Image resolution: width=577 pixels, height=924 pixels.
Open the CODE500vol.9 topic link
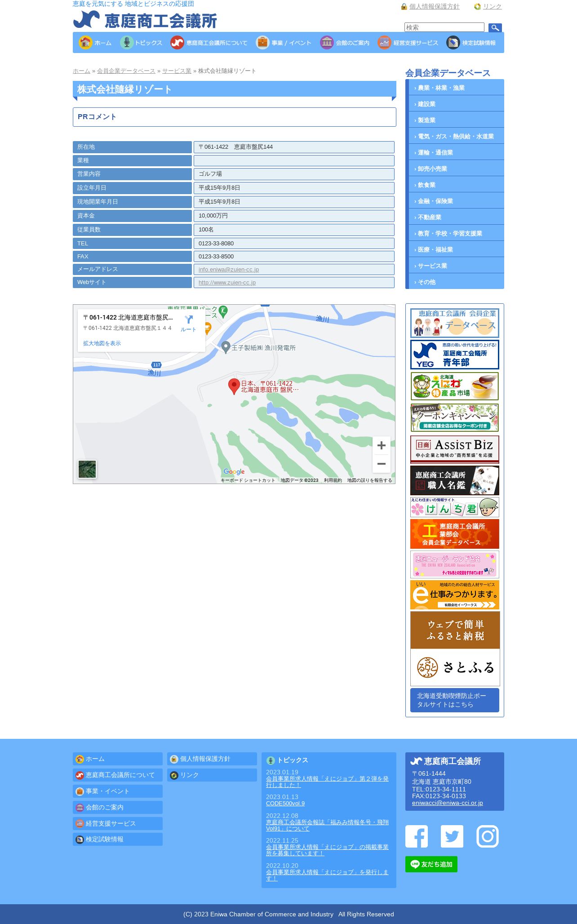pyautogui.click(x=285, y=804)
